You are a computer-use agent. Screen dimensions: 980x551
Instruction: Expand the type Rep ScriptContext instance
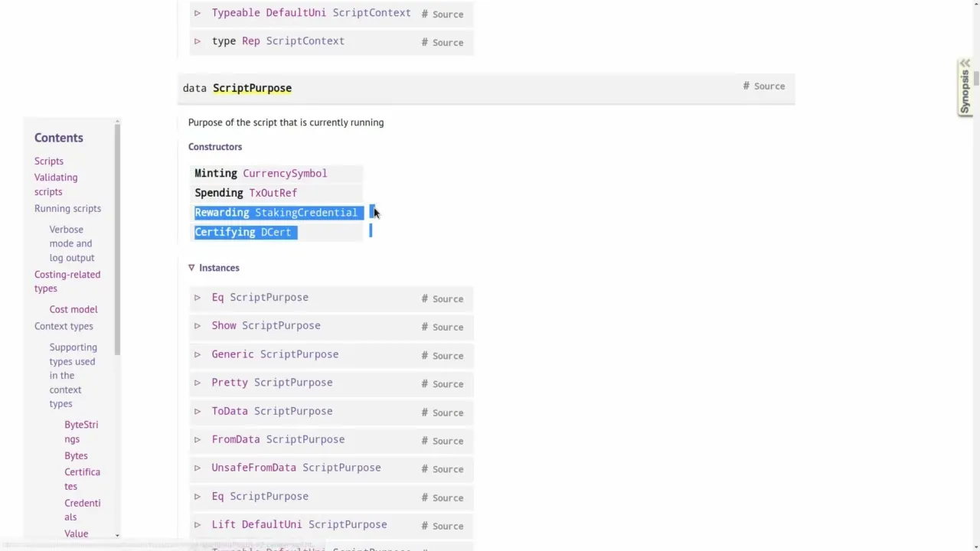(x=198, y=41)
